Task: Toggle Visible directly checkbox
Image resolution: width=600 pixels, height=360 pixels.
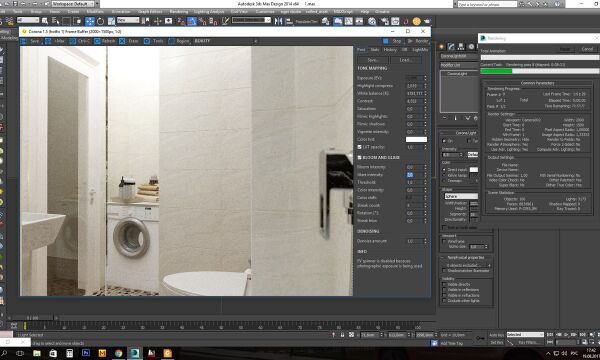Action: [444, 285]
